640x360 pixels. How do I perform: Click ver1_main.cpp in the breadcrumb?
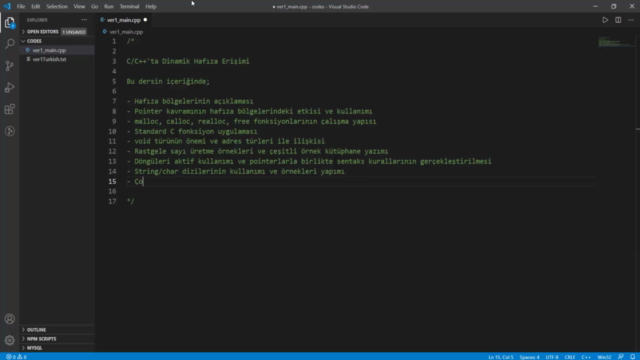coord(126,32)
